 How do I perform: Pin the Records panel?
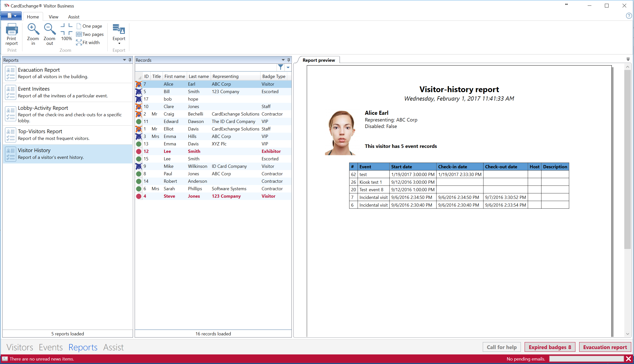coord(289,60)
